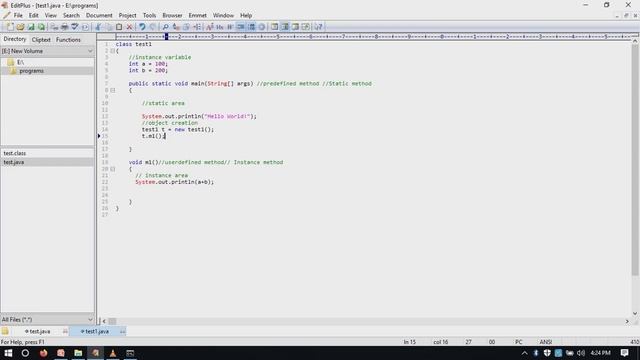
Task: Select test.java in file list
Action: pos(14,162)
